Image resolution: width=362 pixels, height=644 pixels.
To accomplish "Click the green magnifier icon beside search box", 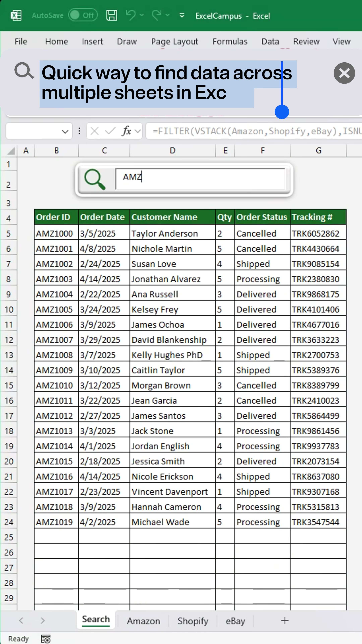I will [x=95, y=179].
